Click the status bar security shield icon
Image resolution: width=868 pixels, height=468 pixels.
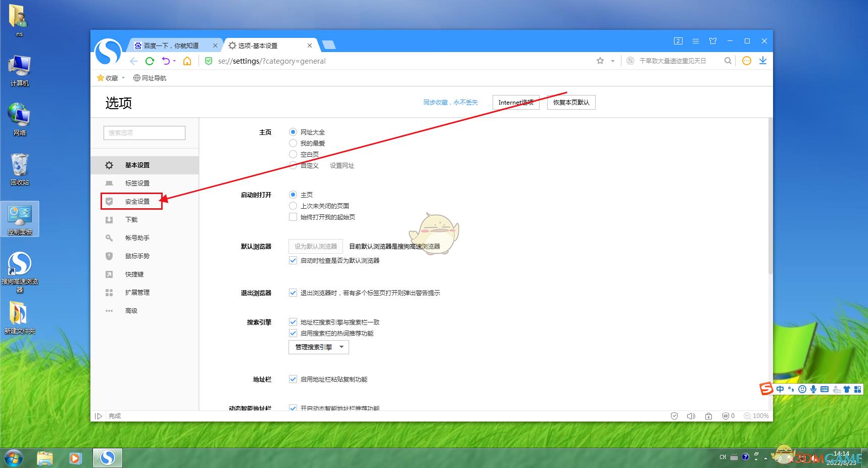click(x=674, y=416)
